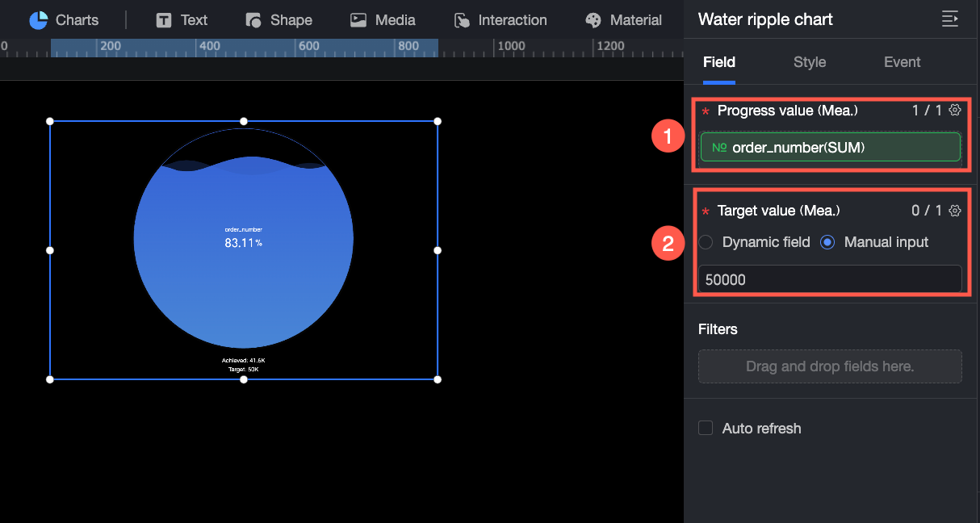
Task: Collapse the Water ripple chart panel
Action: tap(950, 19)
